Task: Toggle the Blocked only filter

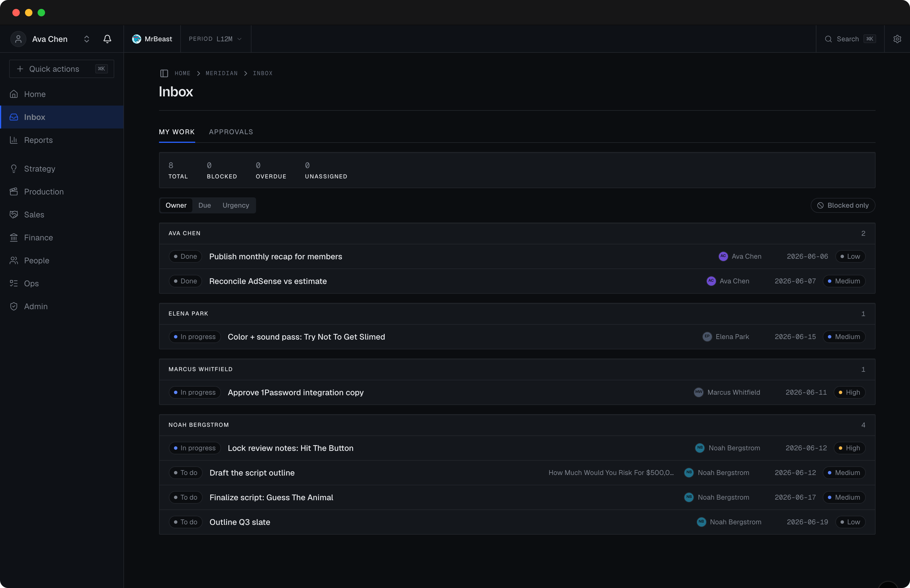Action: pyautogui.click(x=842, y=205)
